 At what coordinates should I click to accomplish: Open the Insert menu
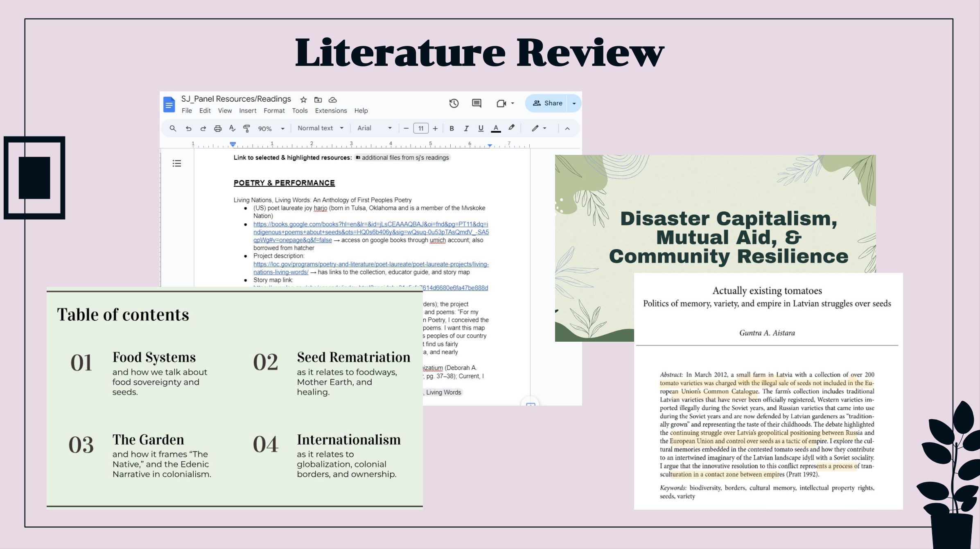248,111
